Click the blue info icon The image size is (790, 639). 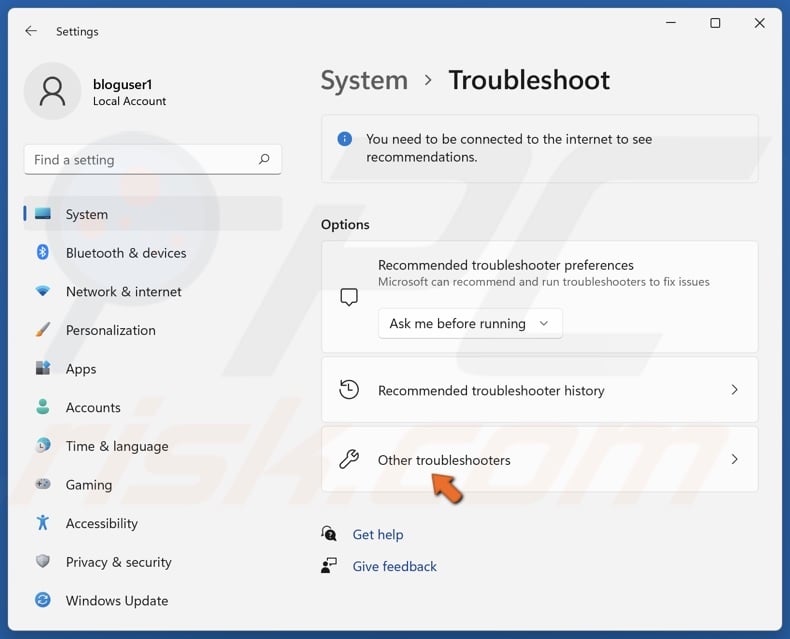point(345,139)
